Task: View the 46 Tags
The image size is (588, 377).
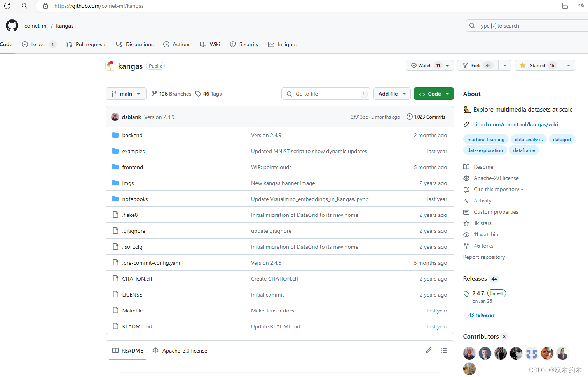Action: [209, 94]
